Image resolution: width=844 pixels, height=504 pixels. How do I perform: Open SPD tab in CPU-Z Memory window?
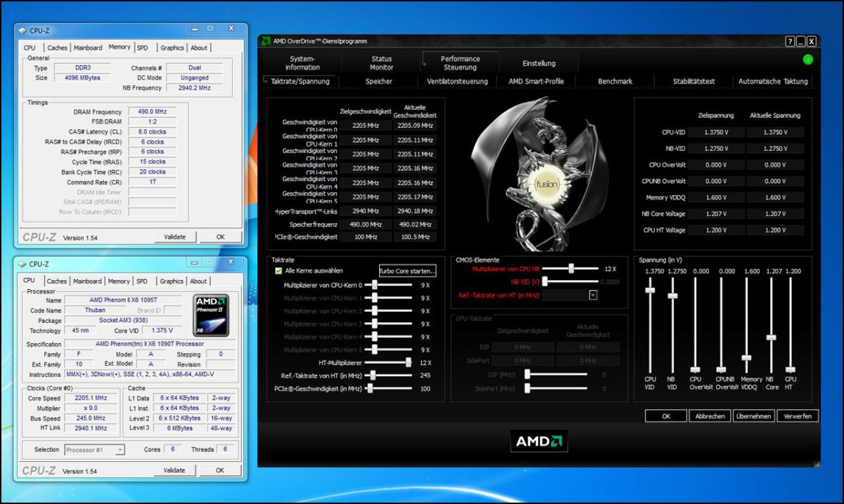(142, 48)
